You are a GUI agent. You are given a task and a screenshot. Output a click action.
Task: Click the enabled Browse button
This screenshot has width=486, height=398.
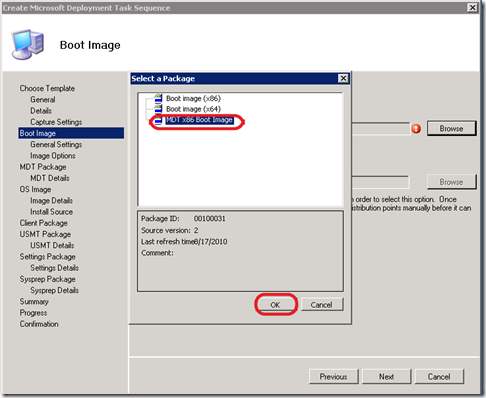(x=451, y=128)
